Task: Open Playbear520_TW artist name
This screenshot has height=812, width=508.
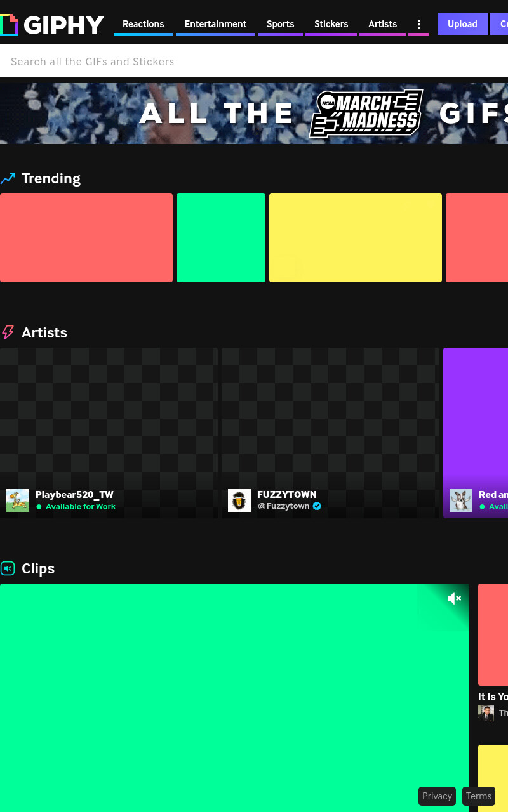Action: (74, 495)
